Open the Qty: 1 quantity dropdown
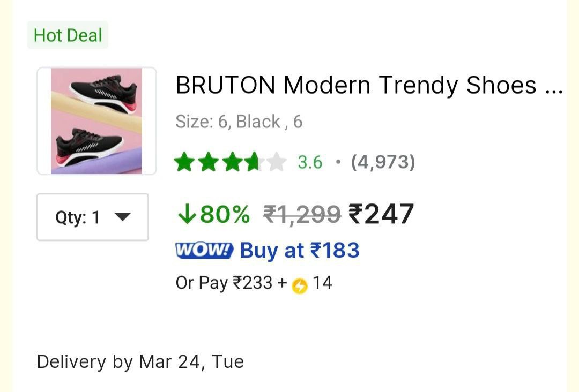Viewport: 579px width, 392px height. tap(92, 216)
